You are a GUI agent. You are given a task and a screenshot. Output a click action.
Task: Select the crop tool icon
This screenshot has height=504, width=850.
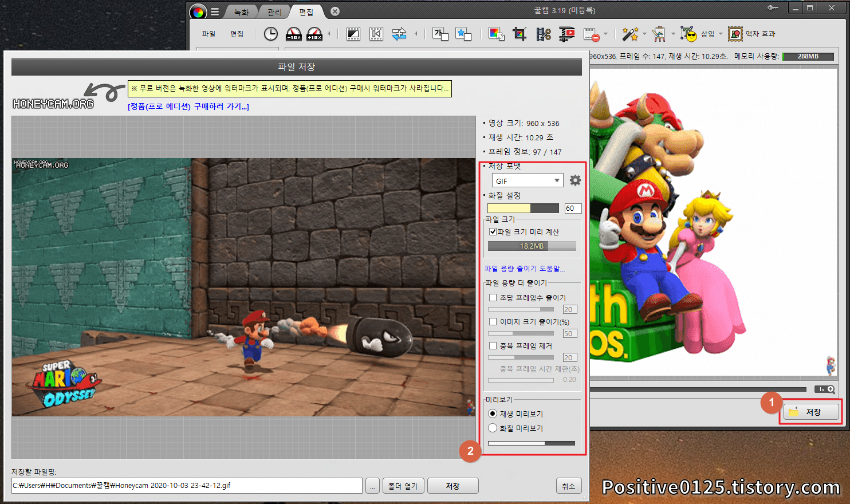click(520, 34)
